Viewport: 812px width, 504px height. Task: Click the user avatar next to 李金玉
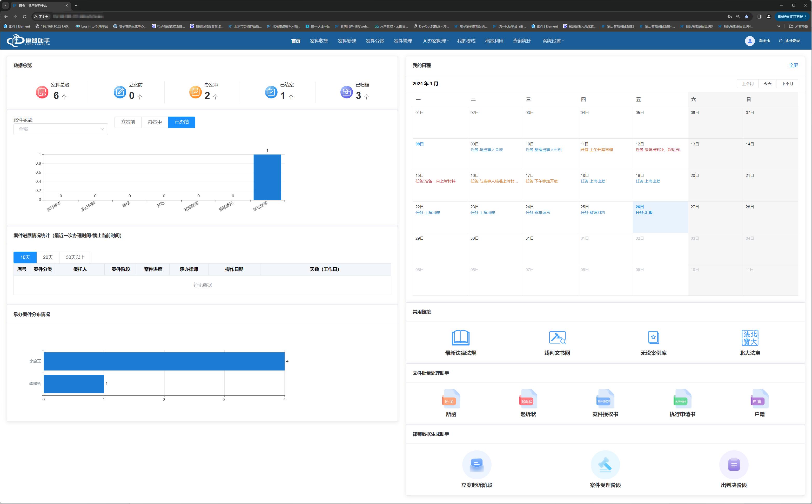tap(750, 41)
